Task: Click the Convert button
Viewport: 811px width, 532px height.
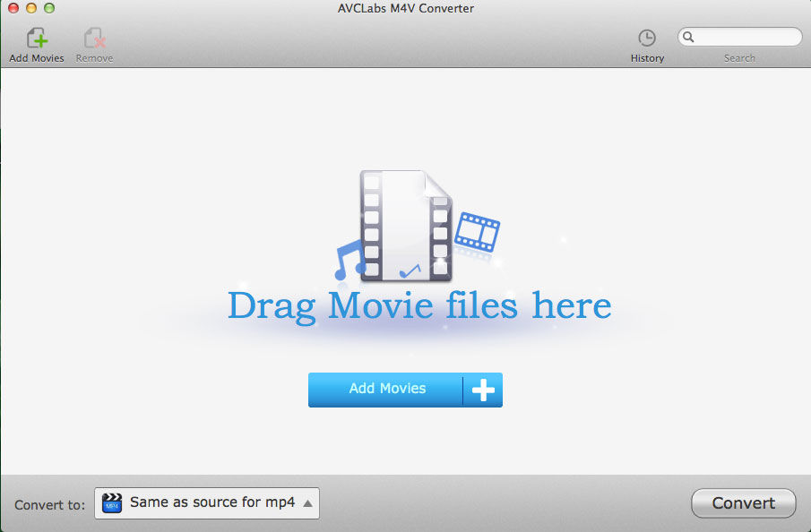Action: (743, 503)
